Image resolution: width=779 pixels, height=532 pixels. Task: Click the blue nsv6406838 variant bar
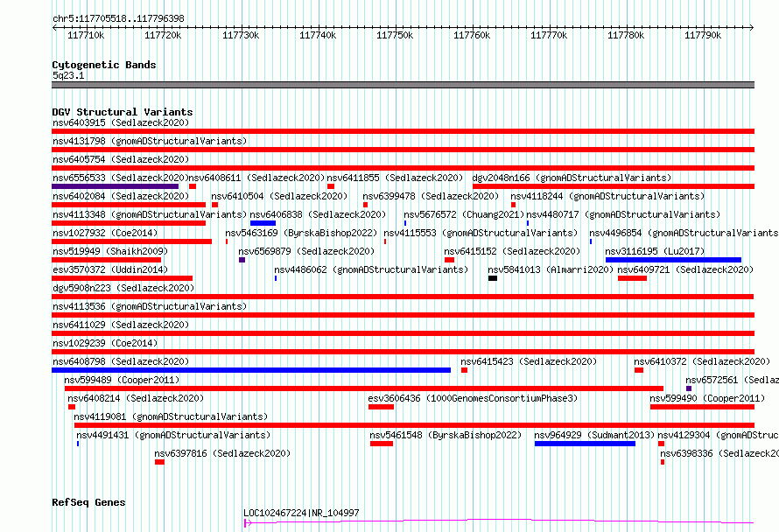pos(263,223)
